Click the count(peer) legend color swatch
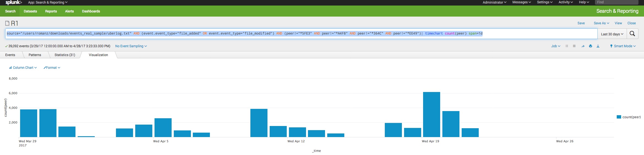Screen dimensions: 644x155 [x=619, y=117]
